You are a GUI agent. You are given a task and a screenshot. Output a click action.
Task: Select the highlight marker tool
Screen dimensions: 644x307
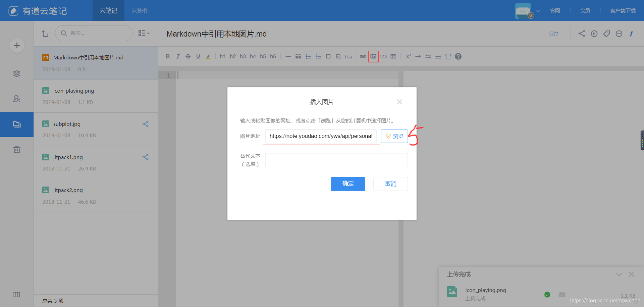pyautogui.click(x=208, y=56)
